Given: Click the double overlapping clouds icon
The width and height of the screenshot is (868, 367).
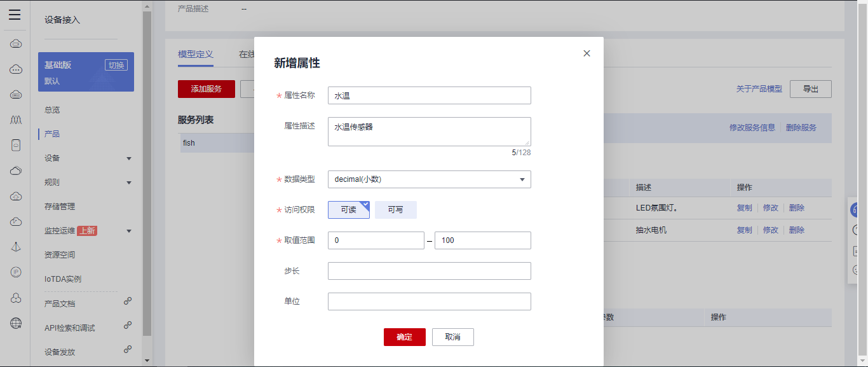Looking at the screenshot, I should click(16, 170).
